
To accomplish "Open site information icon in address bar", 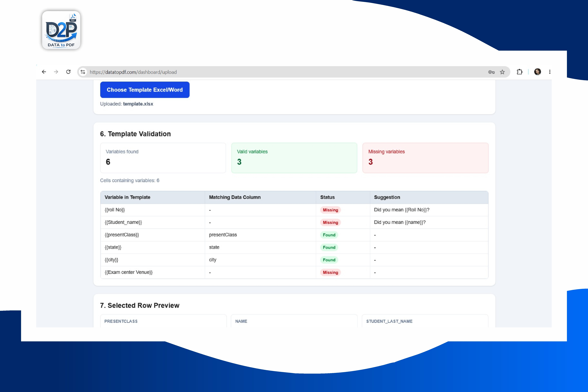I will (83, 72).
